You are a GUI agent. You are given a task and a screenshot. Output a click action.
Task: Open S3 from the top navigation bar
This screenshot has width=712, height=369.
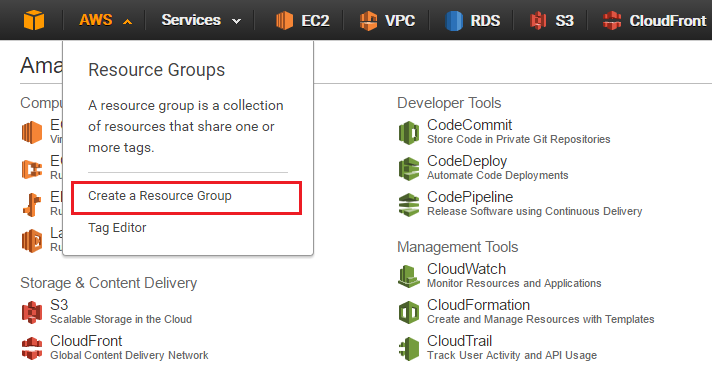click(x=564, y=20)
